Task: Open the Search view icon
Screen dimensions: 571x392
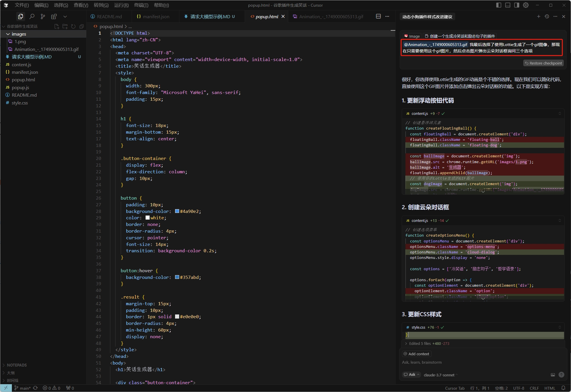Action: [x=32, y=16]
